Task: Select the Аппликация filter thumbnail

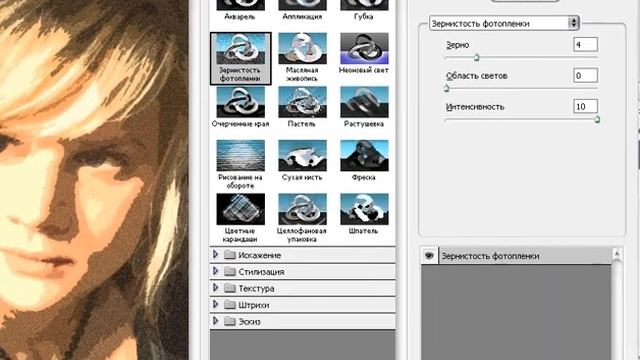Action: [x=302, y=5]
